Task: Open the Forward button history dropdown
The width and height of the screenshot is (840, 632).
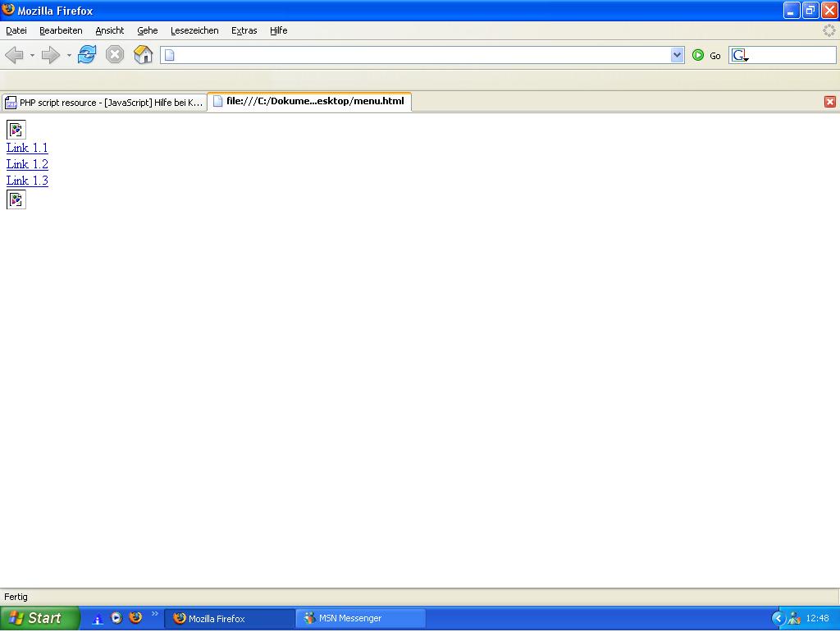Action: click(x=69, y=56)
